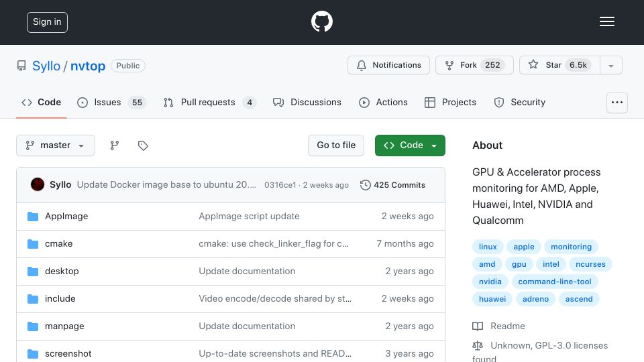644x362 pixels.
Task: Select the command-line-tool topic tag
Action: pos(555,282)
